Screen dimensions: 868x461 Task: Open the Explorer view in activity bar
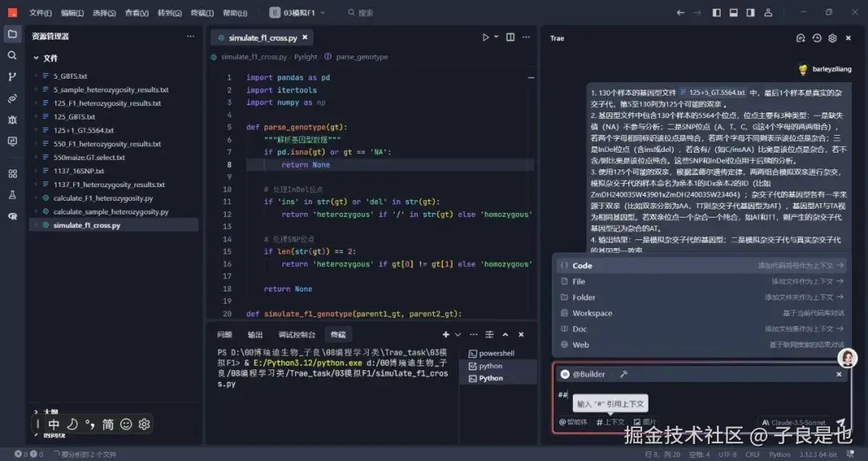click(12, 35)
